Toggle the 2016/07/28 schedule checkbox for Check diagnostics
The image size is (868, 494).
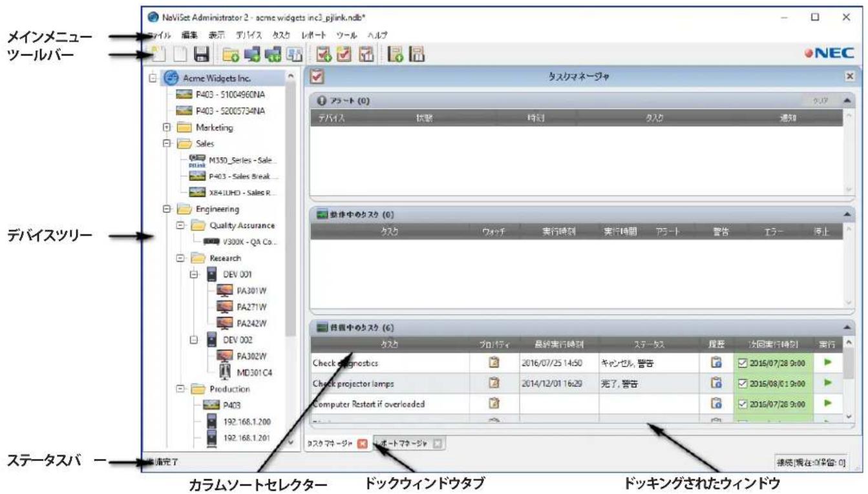click(x=743, y=364)
